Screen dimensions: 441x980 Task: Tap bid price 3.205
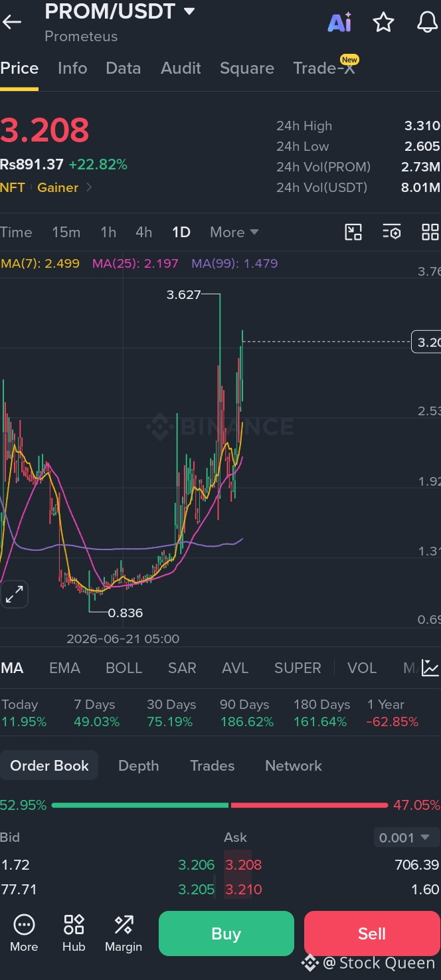196,890
